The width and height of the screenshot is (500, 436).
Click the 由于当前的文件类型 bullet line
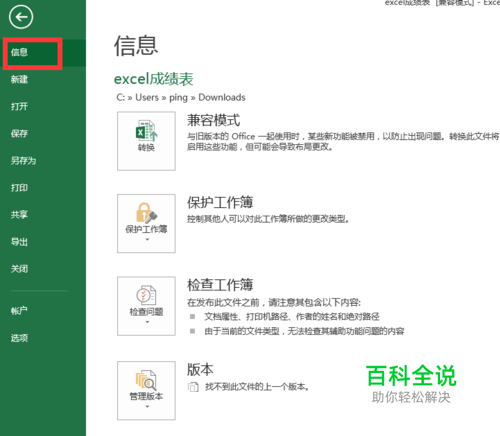click(x=304, y=331)
